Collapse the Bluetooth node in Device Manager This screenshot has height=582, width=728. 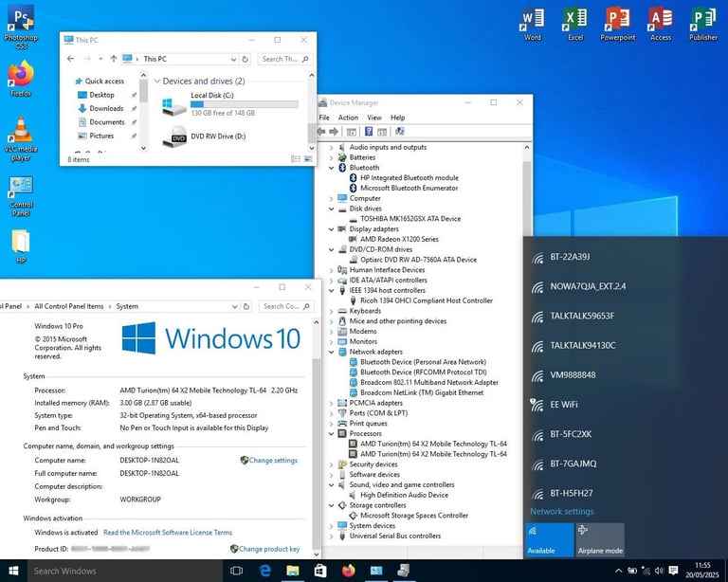click(x=331, y=168)
